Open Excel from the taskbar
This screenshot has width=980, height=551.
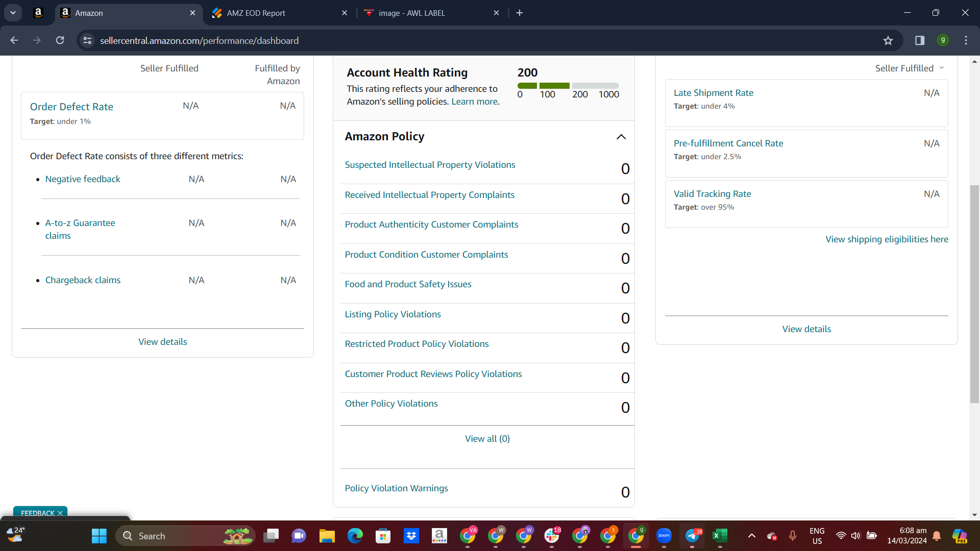tap(720, 536)
